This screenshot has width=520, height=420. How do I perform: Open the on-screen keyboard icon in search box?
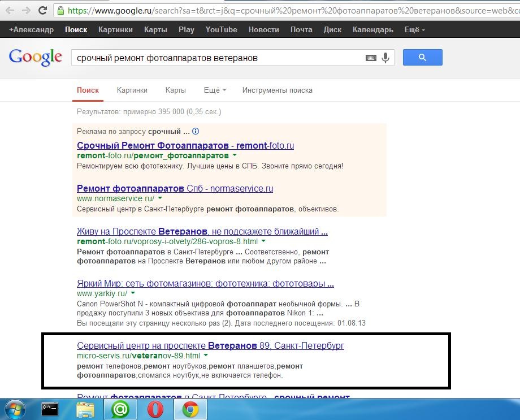pos(371,58)
